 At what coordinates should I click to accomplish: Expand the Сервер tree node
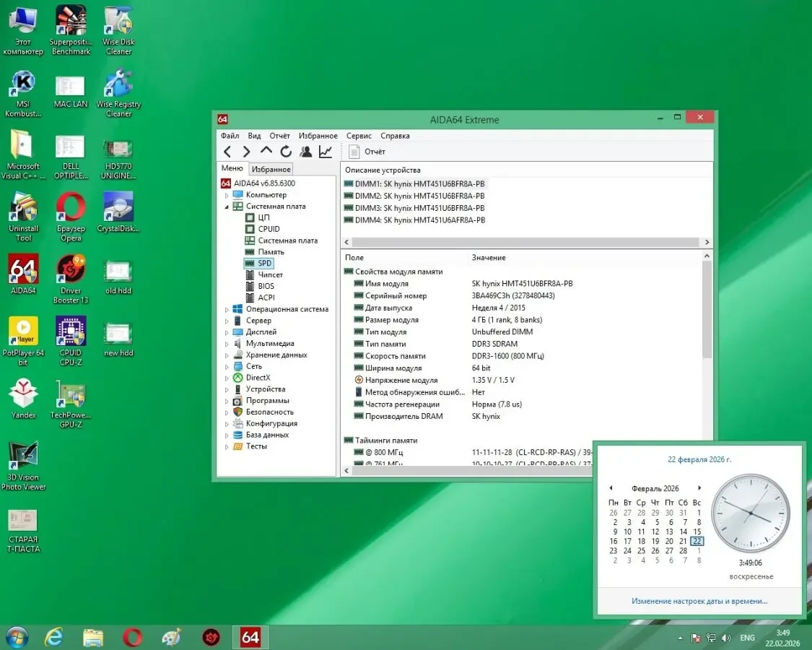coord(227,321)
